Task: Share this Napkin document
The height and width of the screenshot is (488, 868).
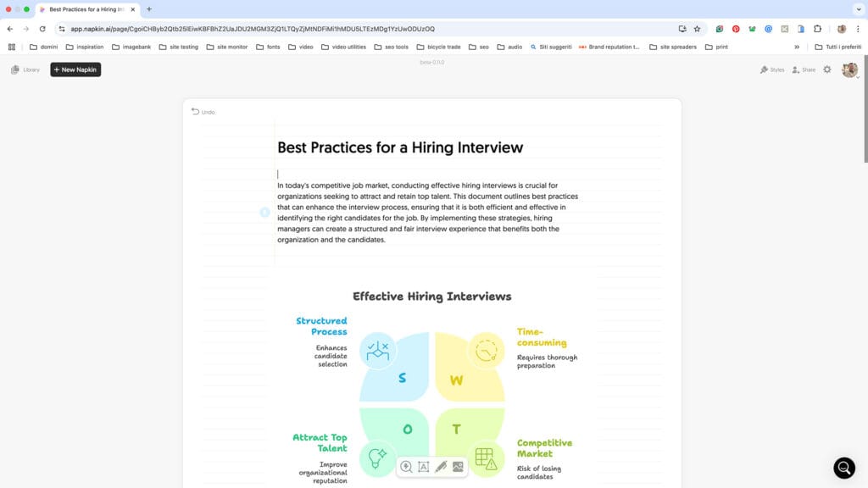Action: click(804, 69)
